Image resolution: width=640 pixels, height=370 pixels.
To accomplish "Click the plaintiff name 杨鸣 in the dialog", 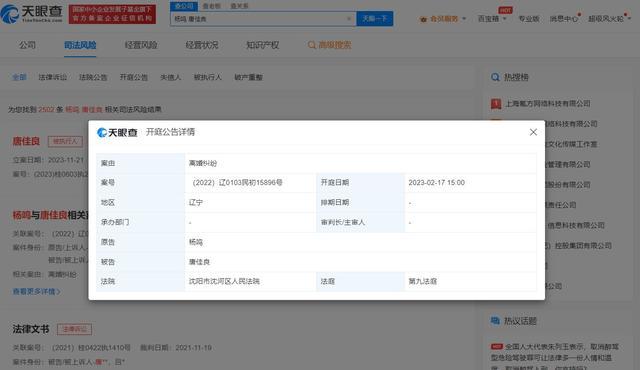I will pyautogui.click(x=196, y=242).
